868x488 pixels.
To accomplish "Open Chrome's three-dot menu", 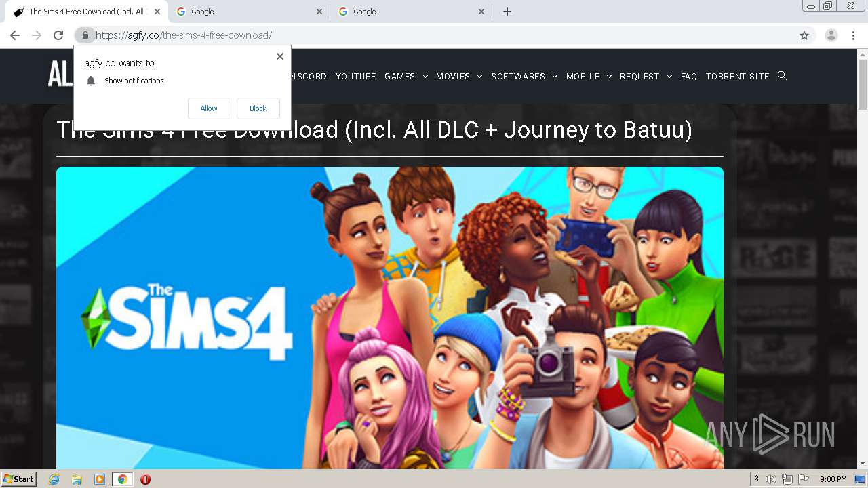I will click(x=853, y=35).
